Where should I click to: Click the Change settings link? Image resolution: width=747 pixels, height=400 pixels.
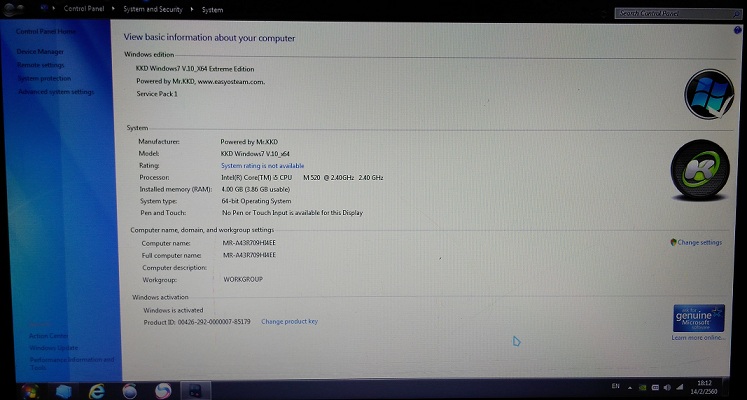point(699,242)
